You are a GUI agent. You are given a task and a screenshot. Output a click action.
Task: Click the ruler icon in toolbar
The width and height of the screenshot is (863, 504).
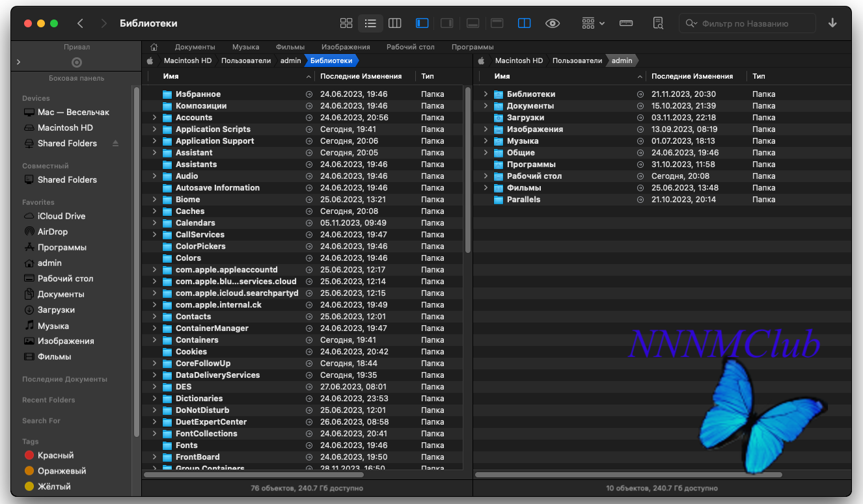coord(626,23)
